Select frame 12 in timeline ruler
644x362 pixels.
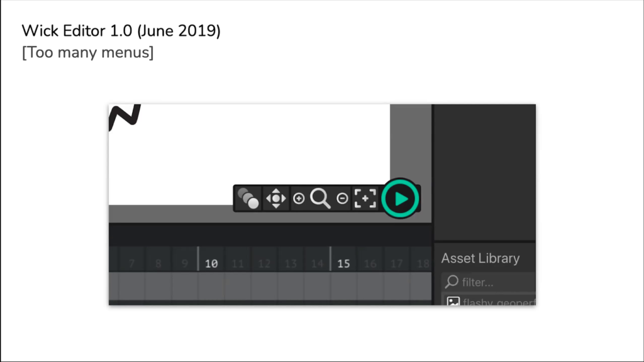point(264,263)
